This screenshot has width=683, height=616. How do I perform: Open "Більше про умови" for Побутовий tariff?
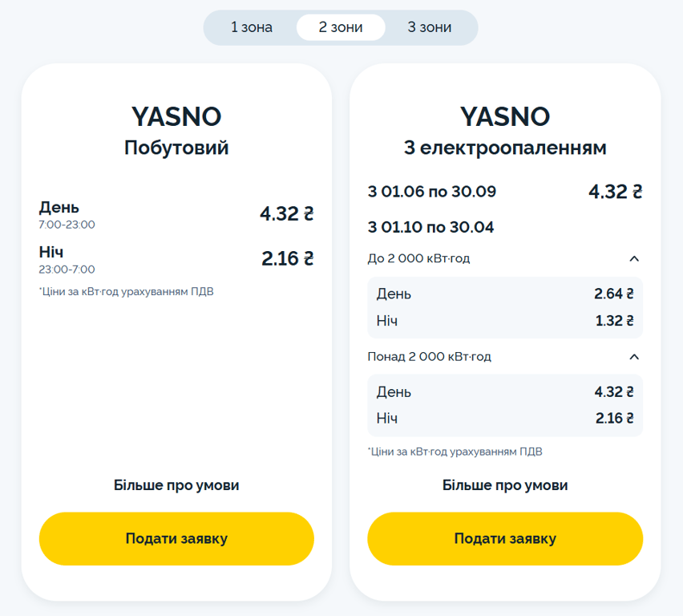(x=176, y=485)
